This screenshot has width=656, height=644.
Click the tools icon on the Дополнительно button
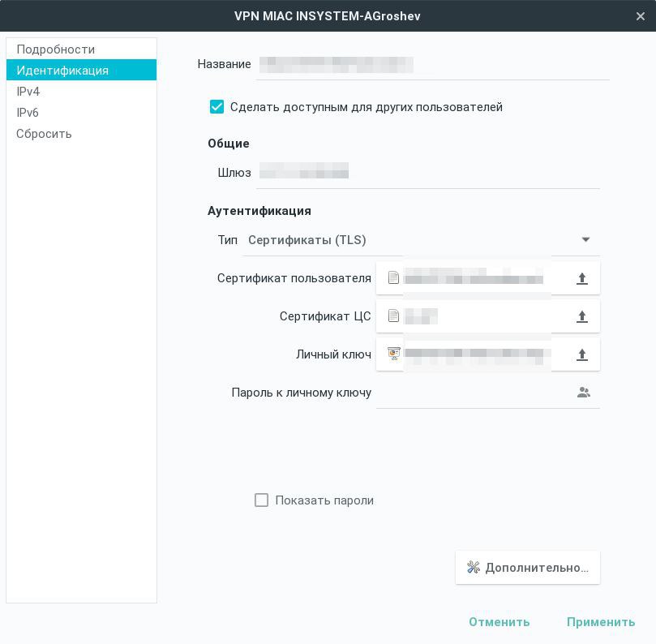pyautogui.click(x=474, y=568)
